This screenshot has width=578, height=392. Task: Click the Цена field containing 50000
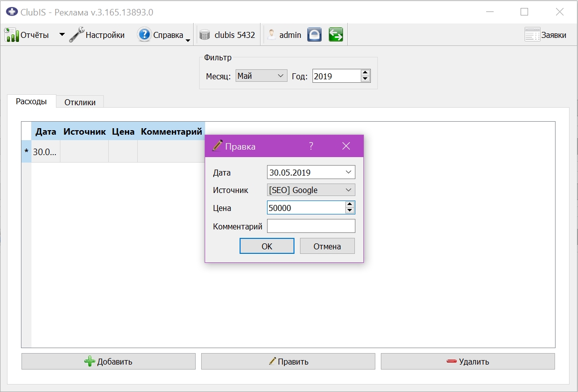(x=306, y=208)
